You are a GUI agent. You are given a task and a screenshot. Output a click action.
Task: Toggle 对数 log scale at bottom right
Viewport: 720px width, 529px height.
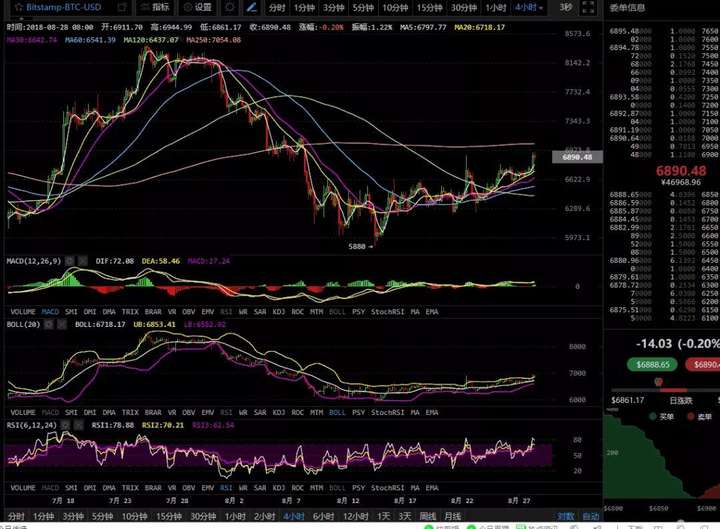[566, 516]
